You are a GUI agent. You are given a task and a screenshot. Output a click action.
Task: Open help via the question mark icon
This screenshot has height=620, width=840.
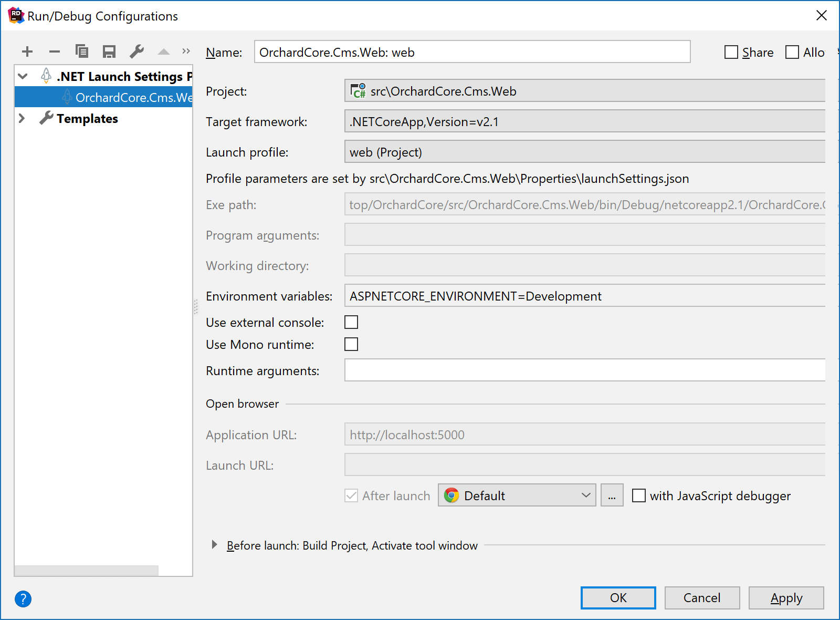23,598
